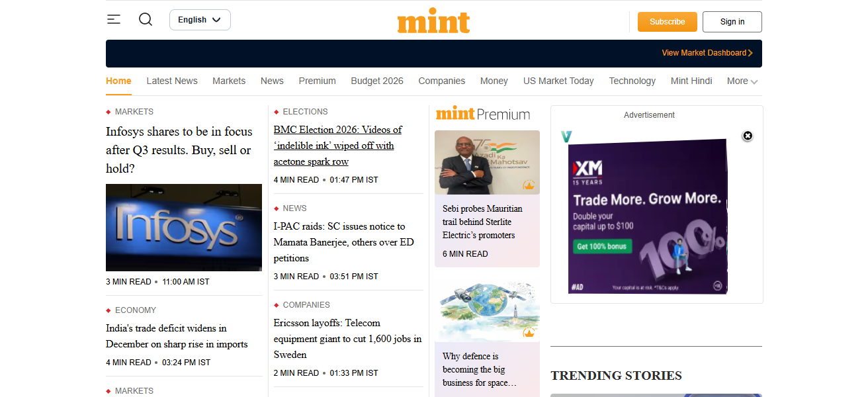The image size is (868, 397).
Task: Open View Market Dashboard arrow link
Action: [707, 53]
